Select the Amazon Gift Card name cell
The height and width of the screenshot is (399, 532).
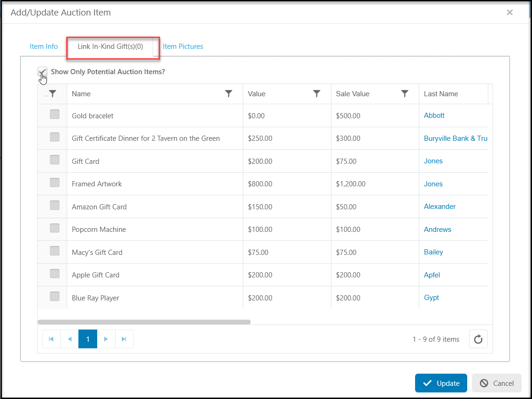[x=155, y=207]
